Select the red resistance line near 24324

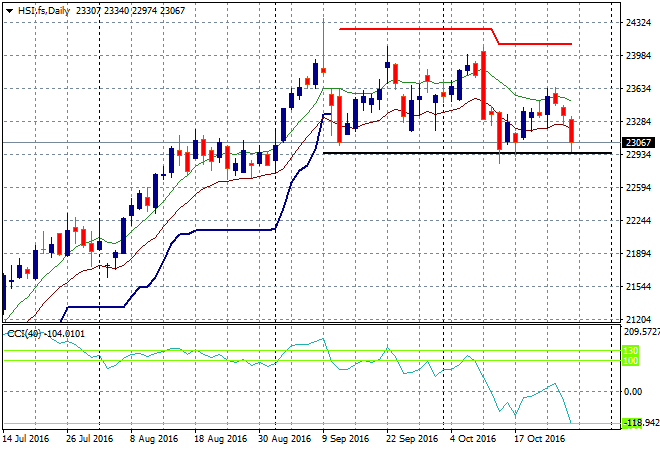point(415,29)
